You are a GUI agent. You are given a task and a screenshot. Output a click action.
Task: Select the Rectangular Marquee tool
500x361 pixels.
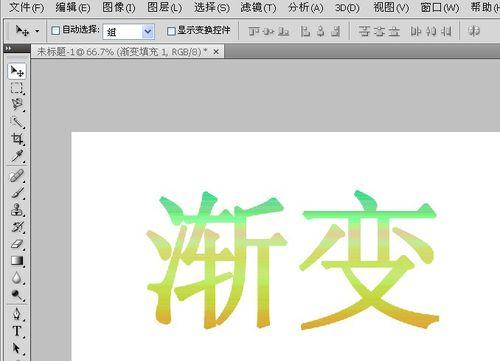pos(17,88)
